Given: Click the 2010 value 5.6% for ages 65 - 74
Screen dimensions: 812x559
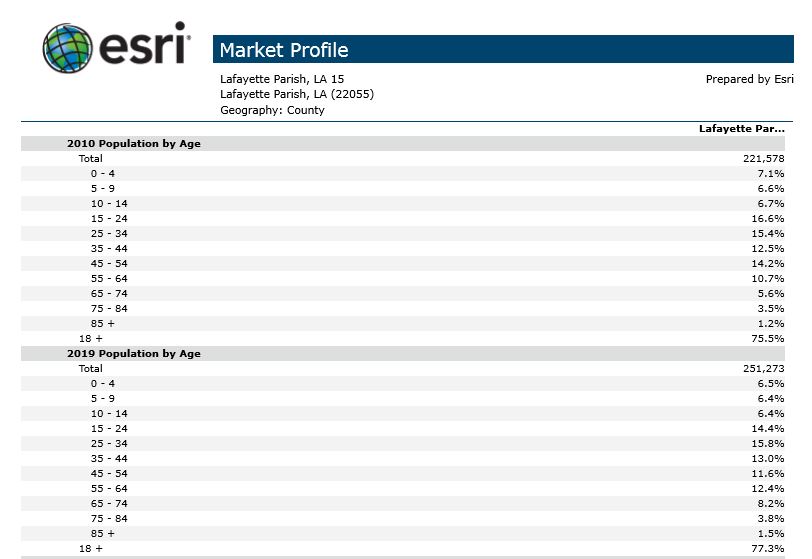Looking at the screenshot, I should [771, 294].
